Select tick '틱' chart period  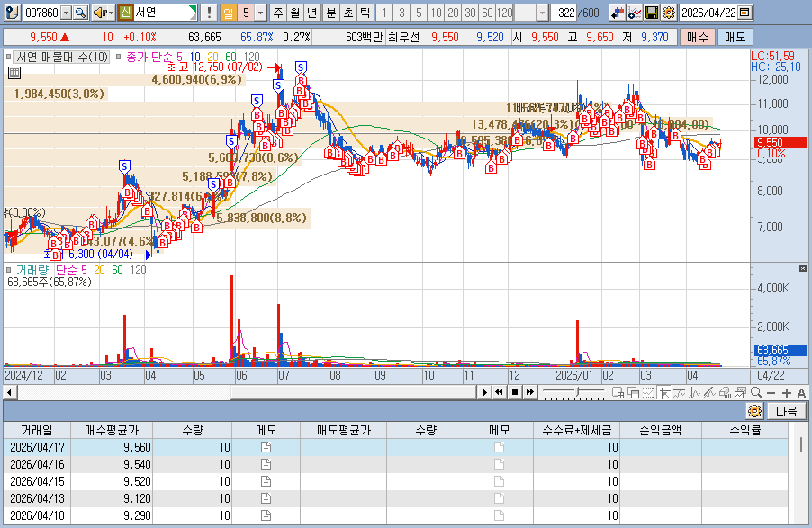(x=365, y=13)
